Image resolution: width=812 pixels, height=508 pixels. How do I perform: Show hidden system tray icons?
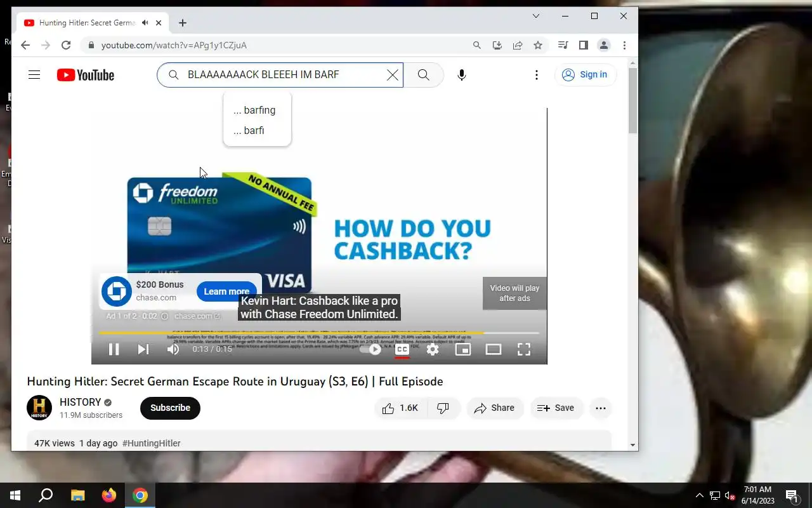pyautogui.click(x=700, y=495)
